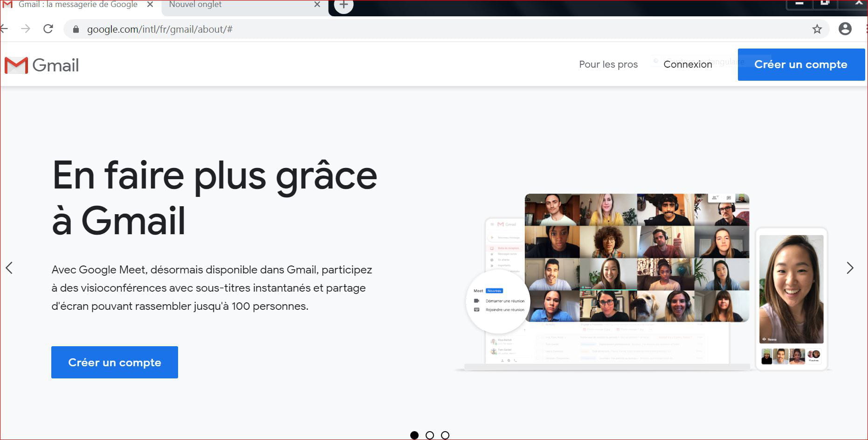
Task: Go back with the browser back arrow
Action: point(4,29)
